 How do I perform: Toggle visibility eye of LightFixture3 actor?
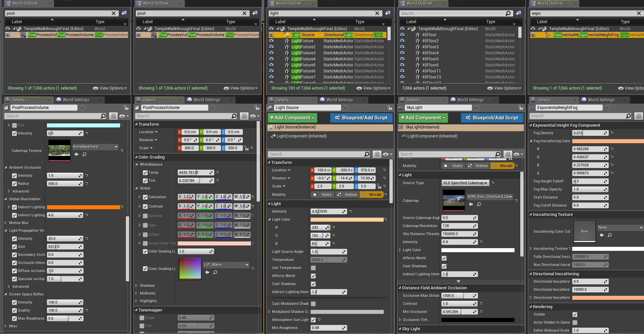click(271, 53)
